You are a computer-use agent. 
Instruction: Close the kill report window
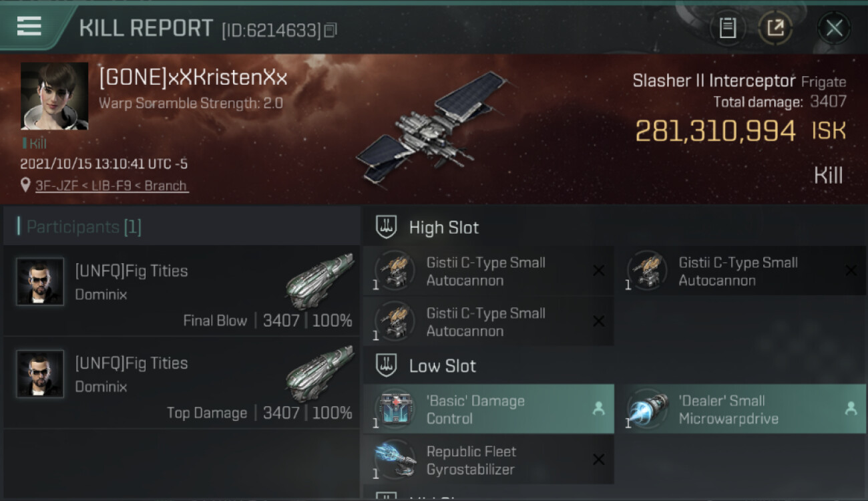[x=834, y=28]
